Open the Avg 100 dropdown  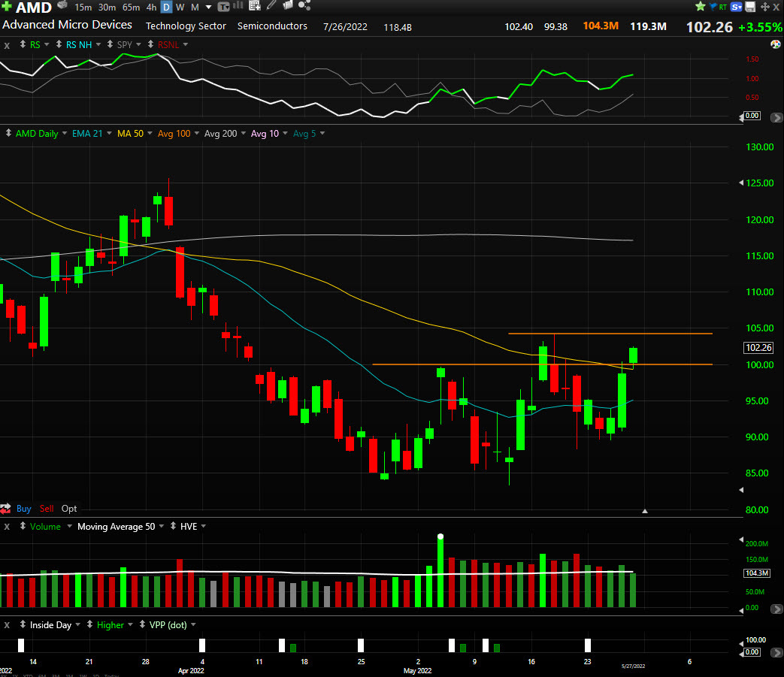point(196,133)
